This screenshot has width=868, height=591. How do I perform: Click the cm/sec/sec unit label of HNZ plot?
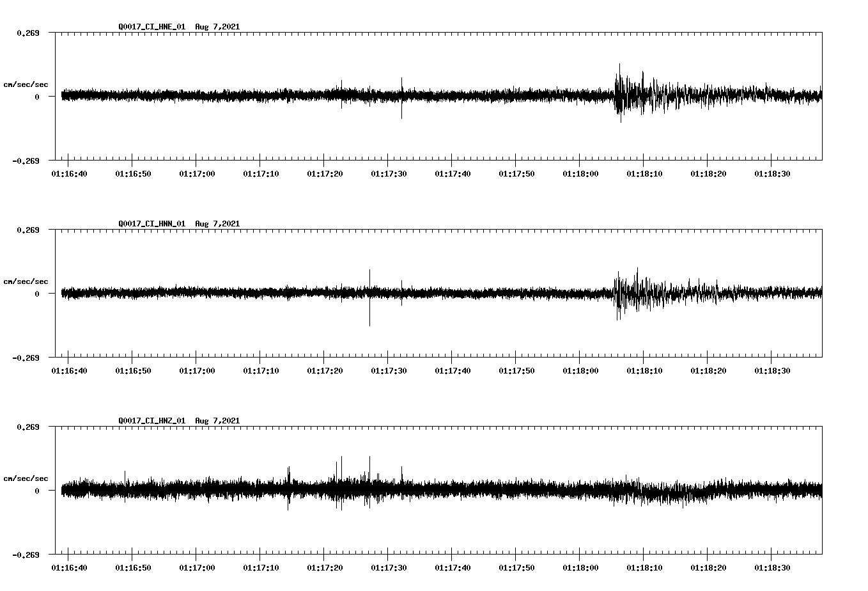point(26,478)
